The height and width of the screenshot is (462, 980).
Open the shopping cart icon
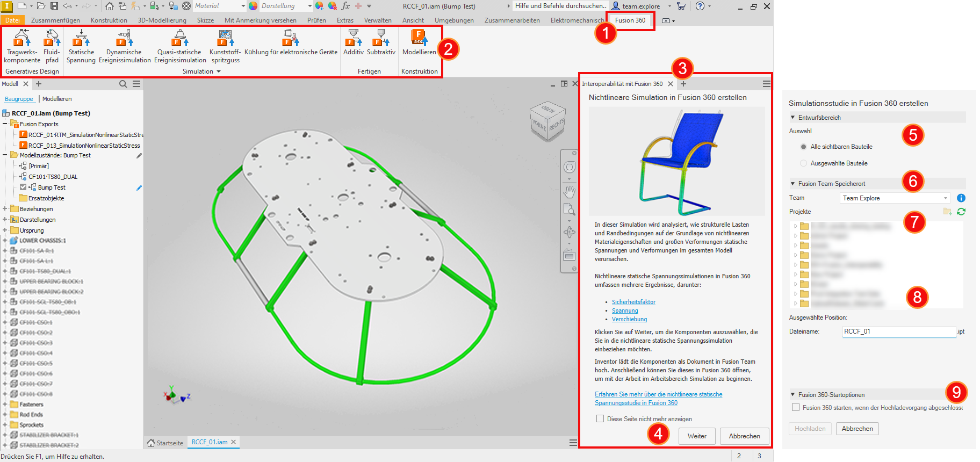(x=681, y=6)
